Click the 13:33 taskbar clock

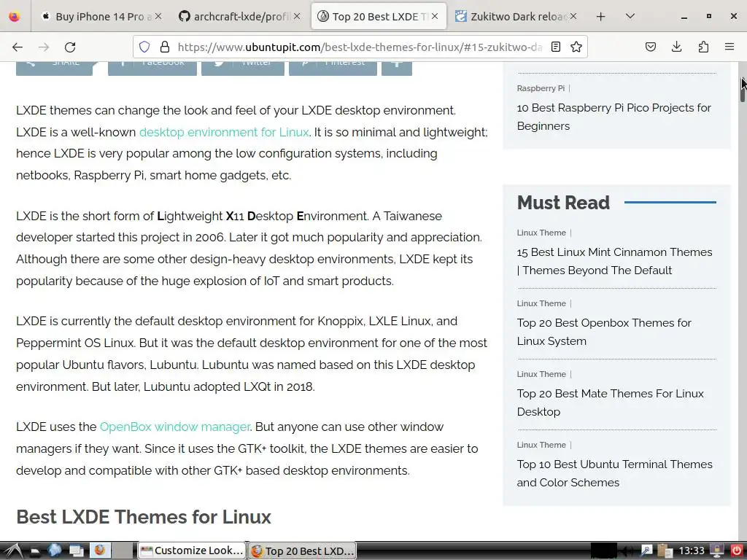tap(692, 551)
